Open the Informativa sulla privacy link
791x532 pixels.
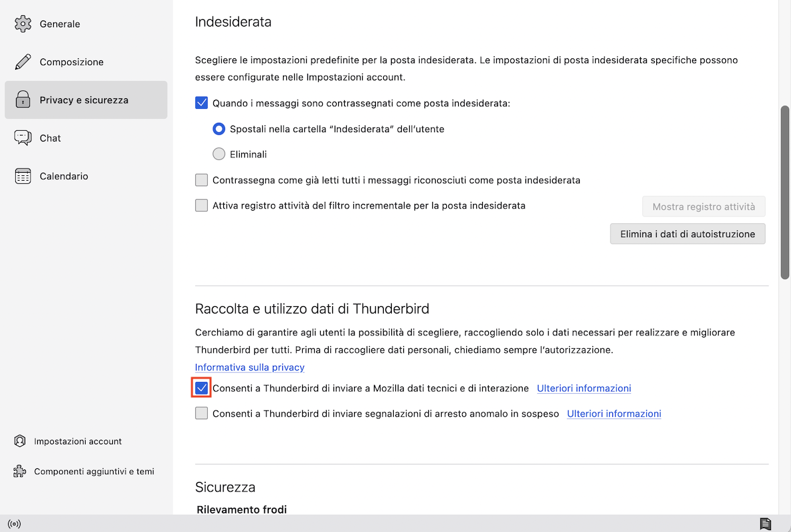point(250,367)
